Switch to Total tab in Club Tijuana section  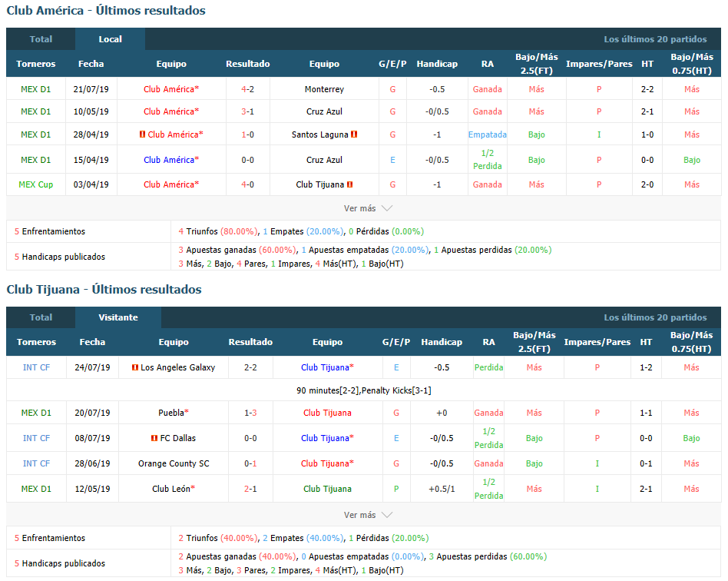(41, 317)
